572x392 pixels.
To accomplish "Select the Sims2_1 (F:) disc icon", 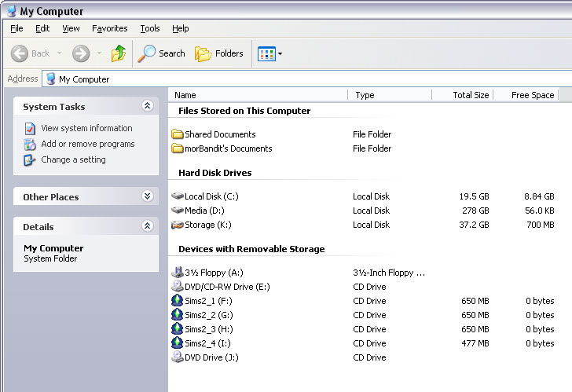I will pyautogui.click(x=177, y=301).
